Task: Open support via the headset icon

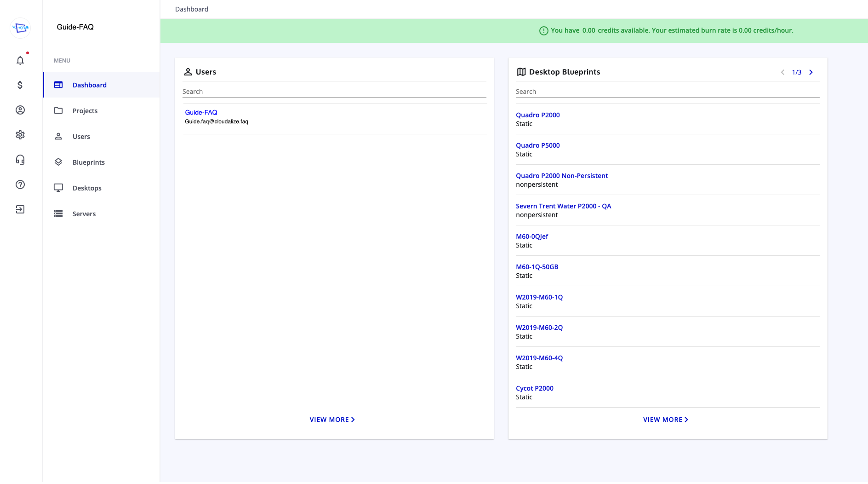Action: click(x=20, y=160)
